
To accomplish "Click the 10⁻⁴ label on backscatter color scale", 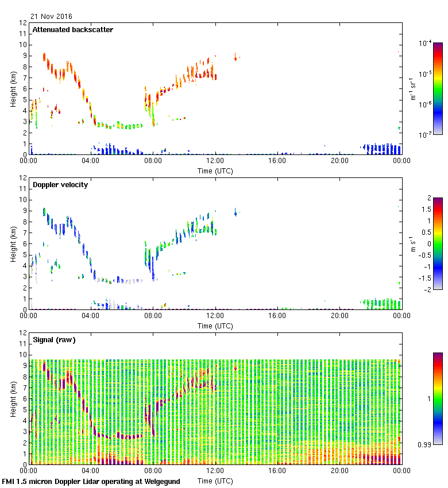I will point(426,44).
